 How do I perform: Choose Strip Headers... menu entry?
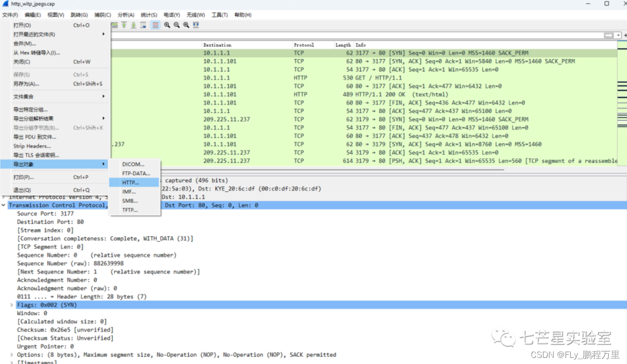coord(54,146)
